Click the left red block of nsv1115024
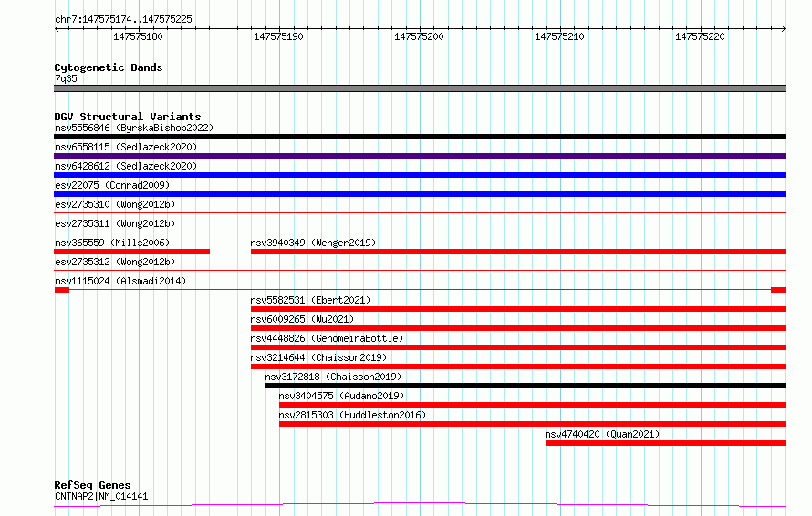This screenshot has height=516, width=812. point(62,290)
